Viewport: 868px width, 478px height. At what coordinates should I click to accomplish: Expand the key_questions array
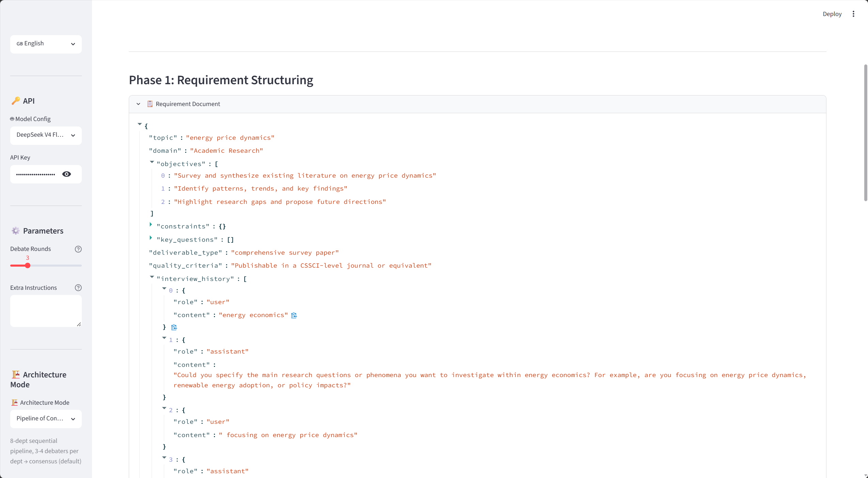coord(151,238)
